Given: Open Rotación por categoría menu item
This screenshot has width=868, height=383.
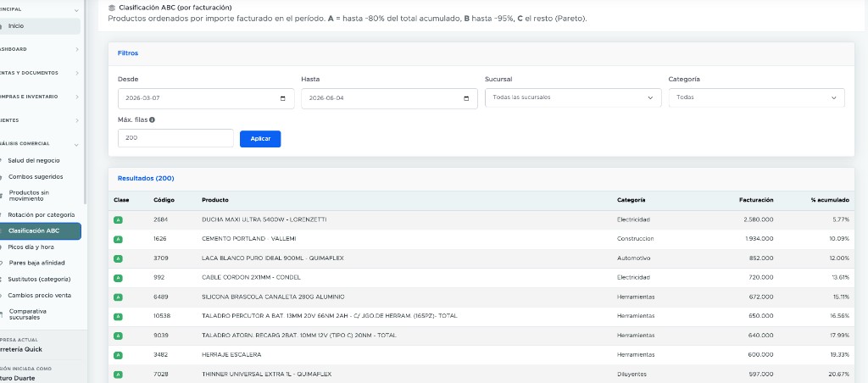Looking at the screenshot, I should pos(40,214).
